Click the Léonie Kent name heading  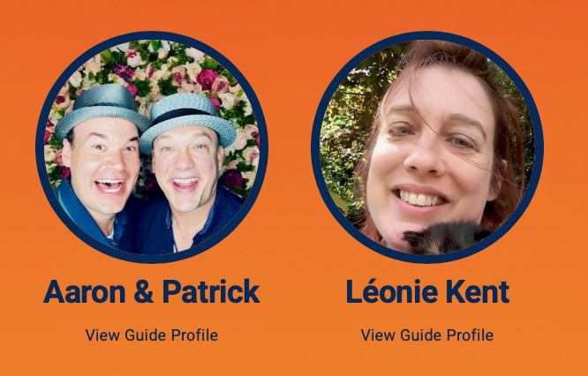427,291
